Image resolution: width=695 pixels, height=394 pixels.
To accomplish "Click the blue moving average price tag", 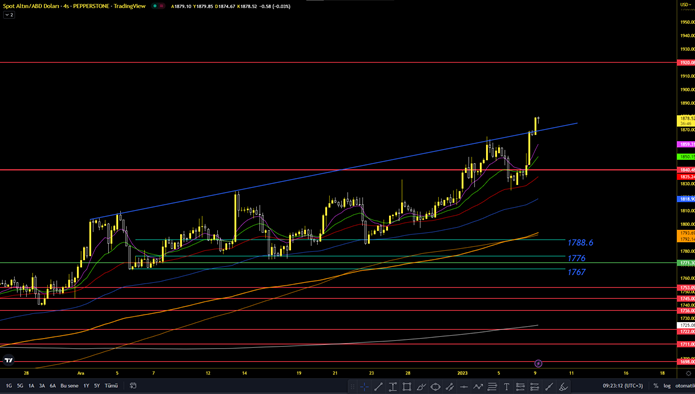I will tap(686, 199).
